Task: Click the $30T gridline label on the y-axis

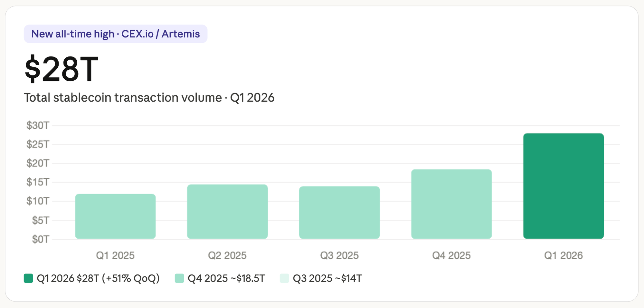Action: click(38, 125)
